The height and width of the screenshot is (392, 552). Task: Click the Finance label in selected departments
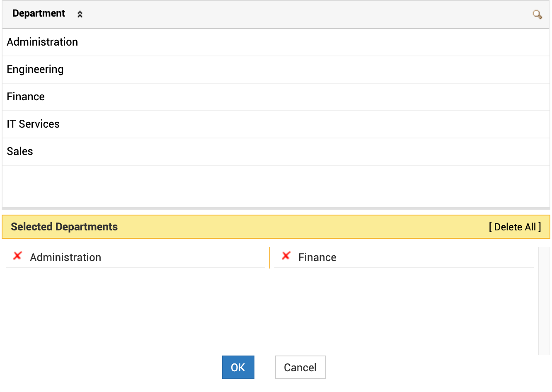tap(317, 258)
